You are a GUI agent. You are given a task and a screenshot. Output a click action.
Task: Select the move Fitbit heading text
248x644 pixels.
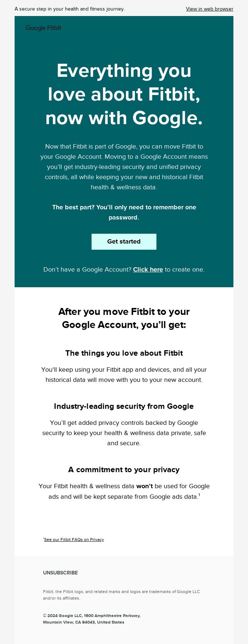(x=124, y=318)
